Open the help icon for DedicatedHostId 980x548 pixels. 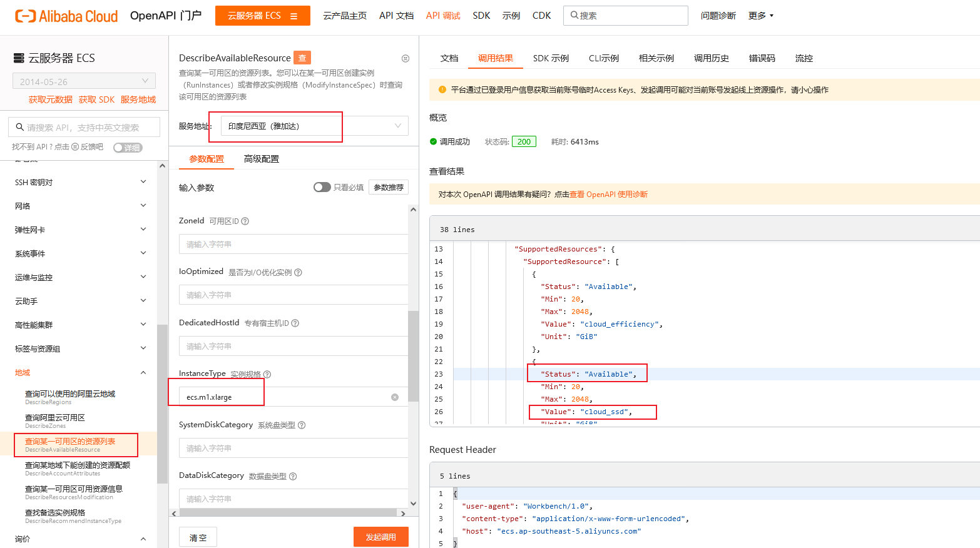pos(295,323)
